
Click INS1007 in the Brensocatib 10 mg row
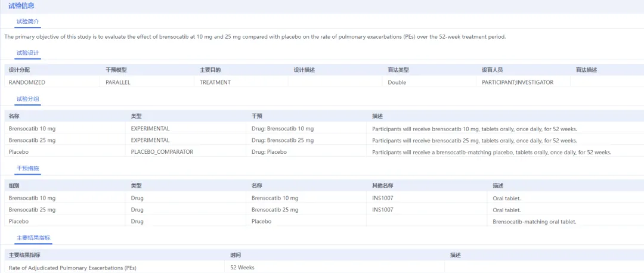tap(383, 198)
